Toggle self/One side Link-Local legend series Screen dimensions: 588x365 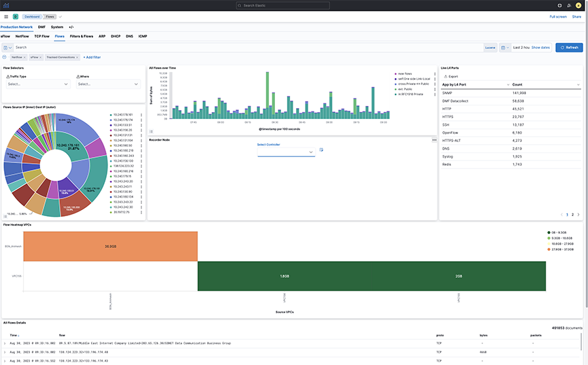pos(412,79)
